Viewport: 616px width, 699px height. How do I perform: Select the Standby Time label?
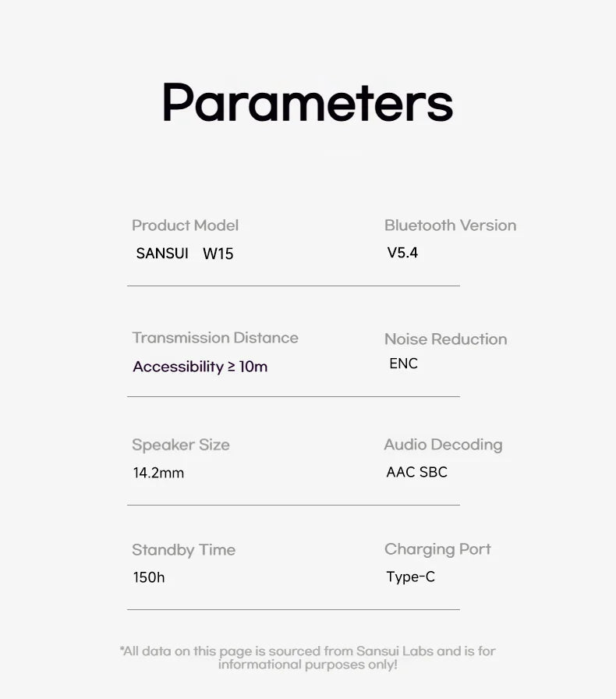[184, 550]
